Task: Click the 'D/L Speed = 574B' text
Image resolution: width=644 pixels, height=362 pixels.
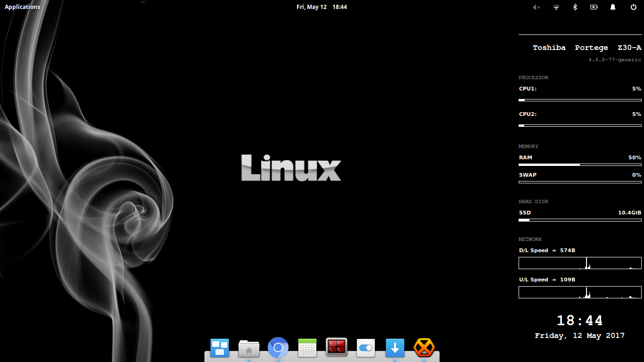Action: click(547, 250)
